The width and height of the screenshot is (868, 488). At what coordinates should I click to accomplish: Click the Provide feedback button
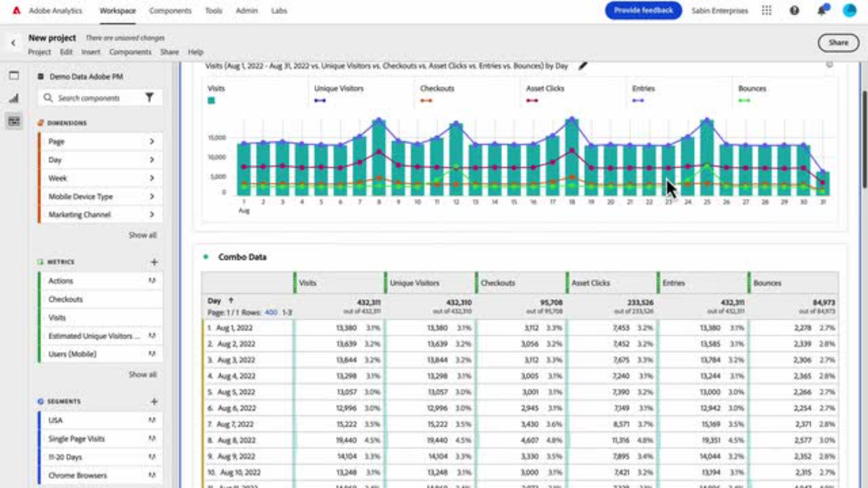click(643, 10)
